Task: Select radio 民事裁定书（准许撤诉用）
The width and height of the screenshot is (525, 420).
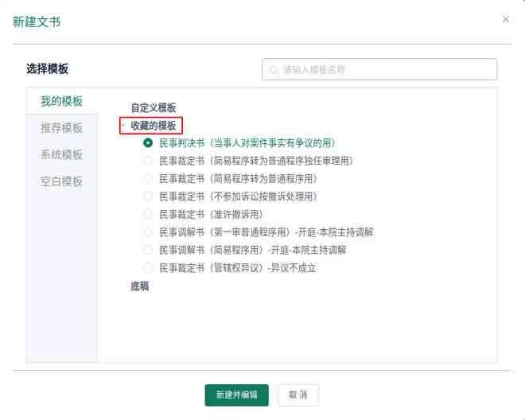Action: point(148,214)
